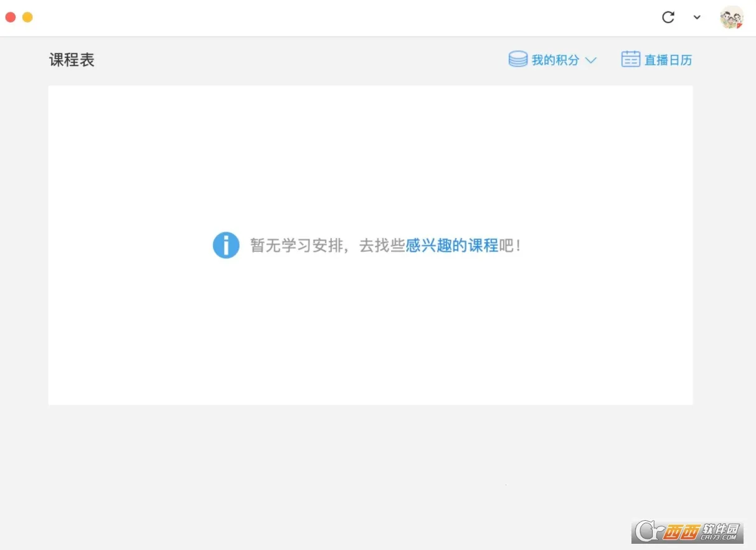The height and width of the screenshot is (550, 756).
Task: Click the stacked-coins icon in the header area
Action: coord(518,59)
